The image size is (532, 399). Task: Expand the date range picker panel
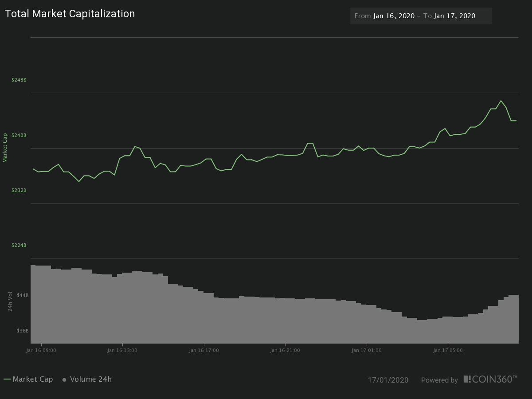[x=421, y=16]
